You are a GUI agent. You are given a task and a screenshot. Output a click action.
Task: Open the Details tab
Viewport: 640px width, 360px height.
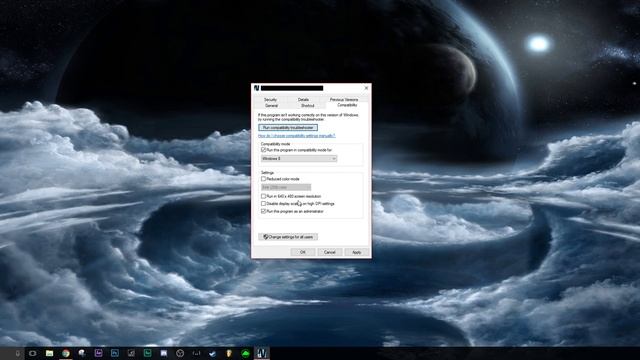point(303,100)
